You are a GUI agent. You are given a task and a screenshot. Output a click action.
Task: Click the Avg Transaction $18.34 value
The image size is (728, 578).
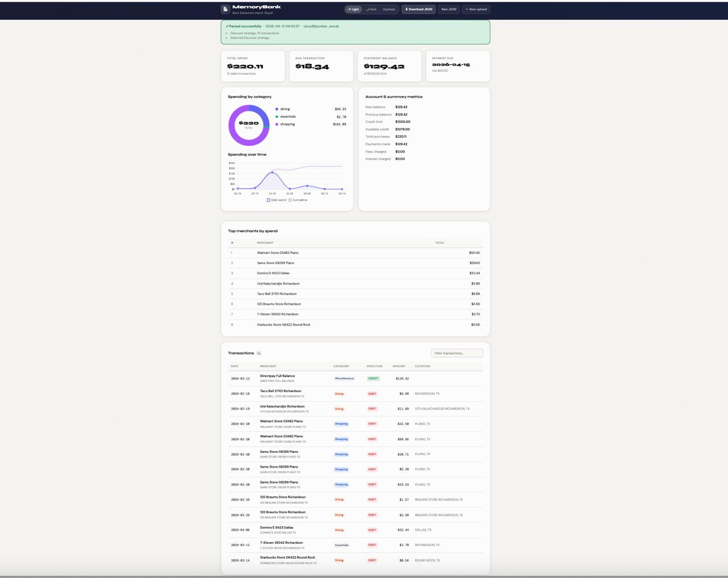pos(312,67)
